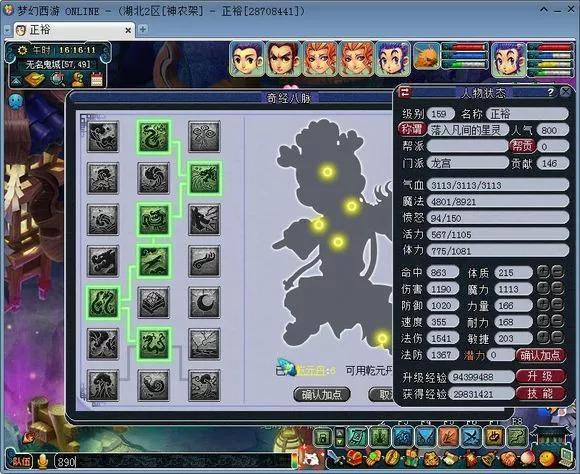Screen dimensions: 580x474
Task: Select the lightning meridian skill icon
Action: click(204, 344)
